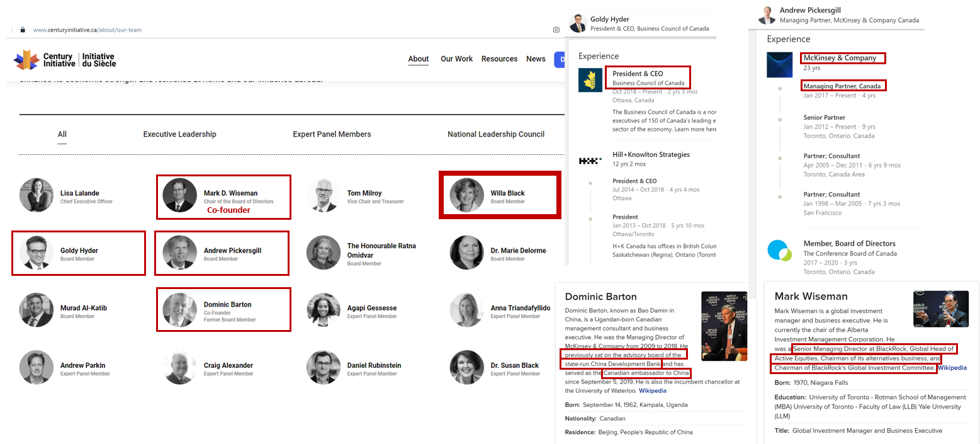Click the Business Council of Canada logo

coord(590,79)
